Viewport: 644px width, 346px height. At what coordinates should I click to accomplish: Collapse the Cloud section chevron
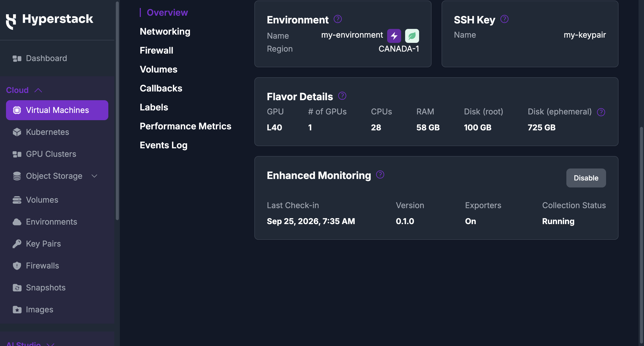coord(38,90)
